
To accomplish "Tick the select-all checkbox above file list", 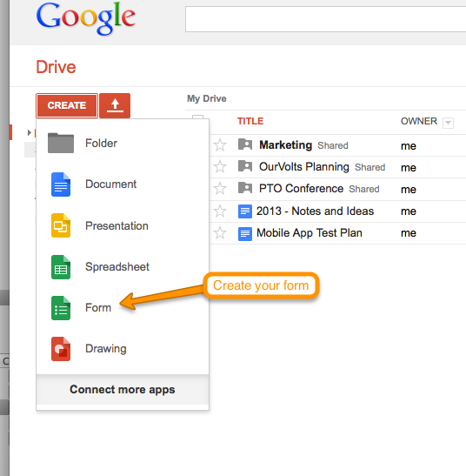I will coord(198,117).
